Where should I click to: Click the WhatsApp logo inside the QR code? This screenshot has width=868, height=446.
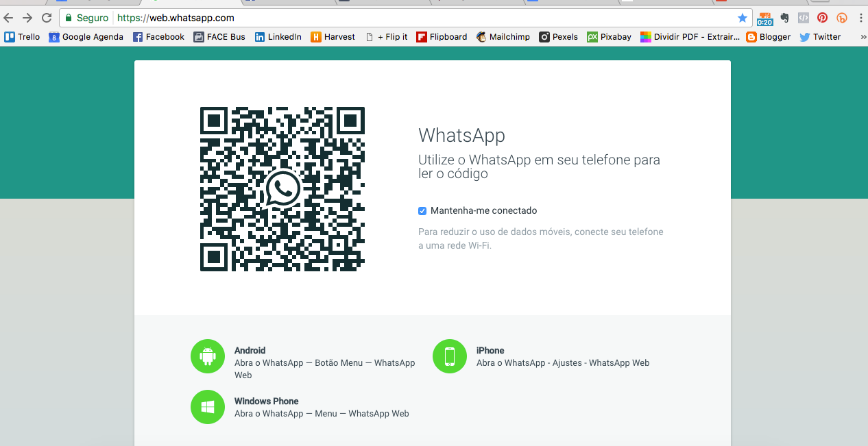(282, 189)
